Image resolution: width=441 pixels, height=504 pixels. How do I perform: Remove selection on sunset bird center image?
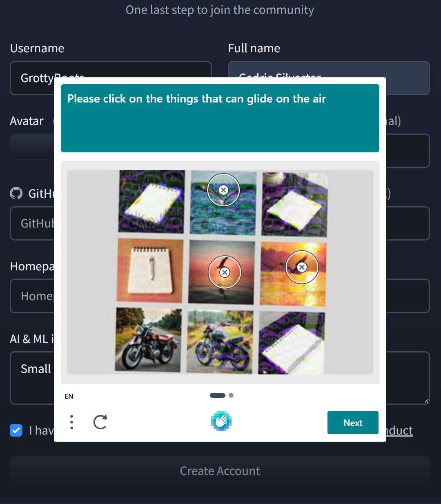click(x=225, y=272)
